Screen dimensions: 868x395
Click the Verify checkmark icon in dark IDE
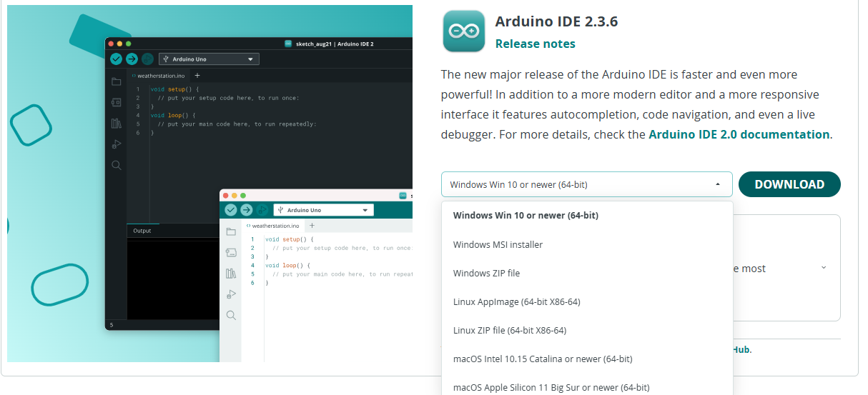pyautogui.click(x=115, y=59)
